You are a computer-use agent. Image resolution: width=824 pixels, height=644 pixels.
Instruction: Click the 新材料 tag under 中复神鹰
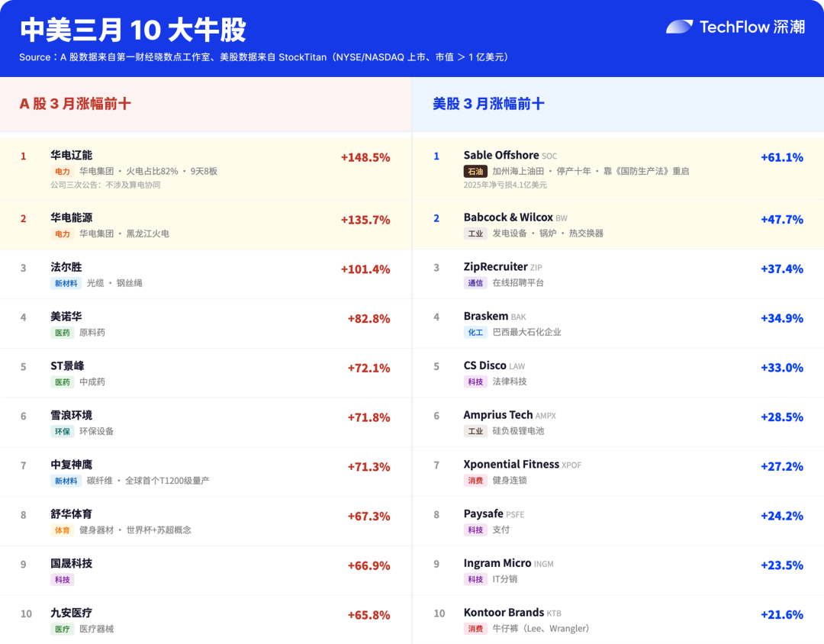(66, 481)
